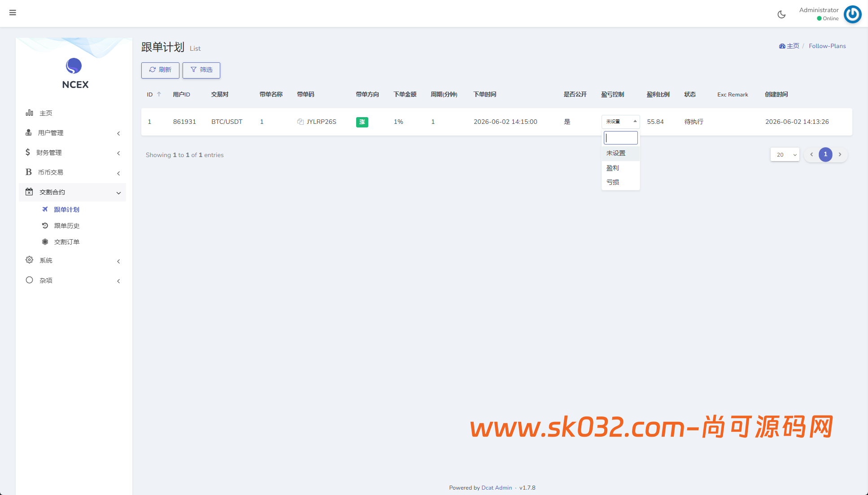
Task: Click the 用户ID column header
Action: 182,94
